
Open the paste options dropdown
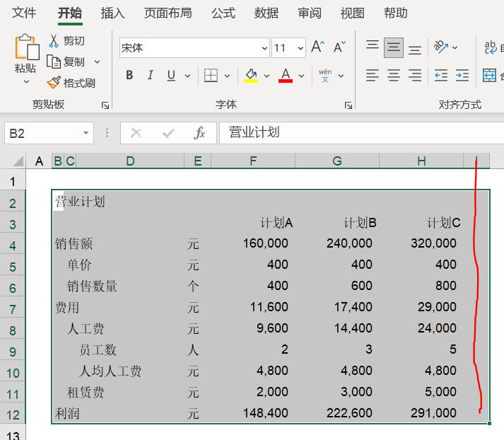point(27,82)
